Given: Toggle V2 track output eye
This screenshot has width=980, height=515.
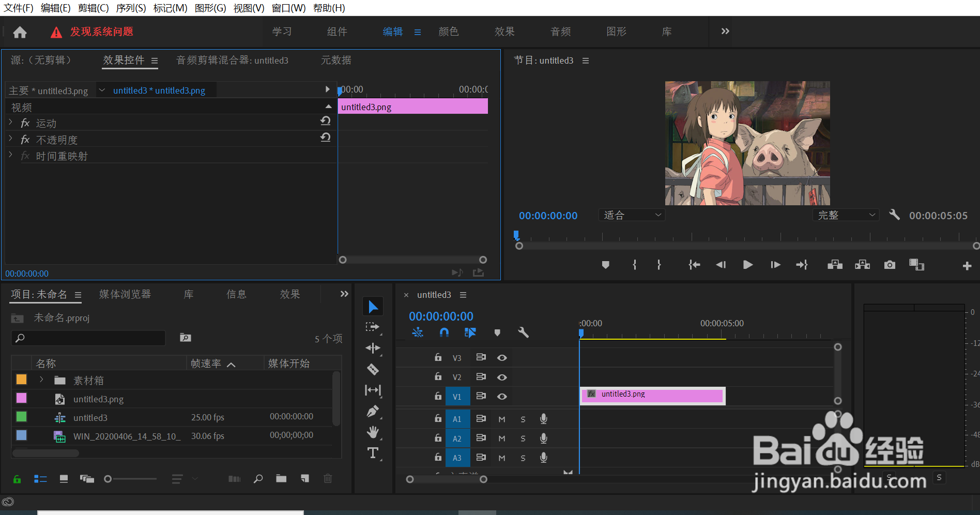Looking at the screenshot, I should pos(502,377).
